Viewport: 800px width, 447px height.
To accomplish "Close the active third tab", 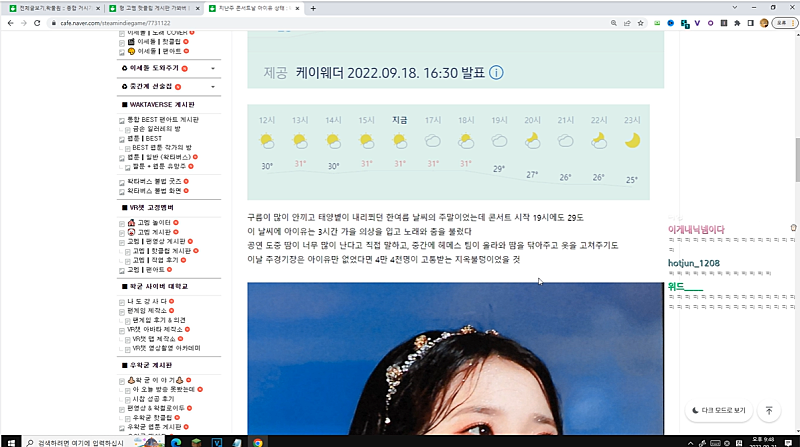I will (x=297, y=8).
